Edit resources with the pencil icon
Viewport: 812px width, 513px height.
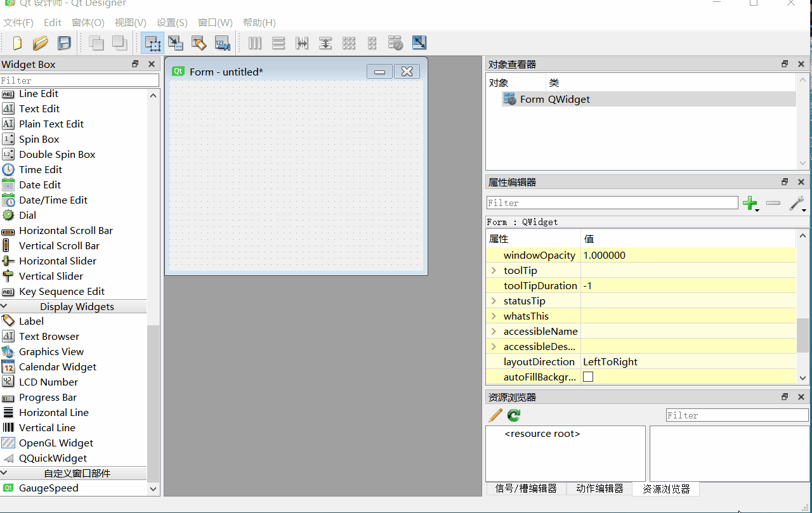(495, 415)
